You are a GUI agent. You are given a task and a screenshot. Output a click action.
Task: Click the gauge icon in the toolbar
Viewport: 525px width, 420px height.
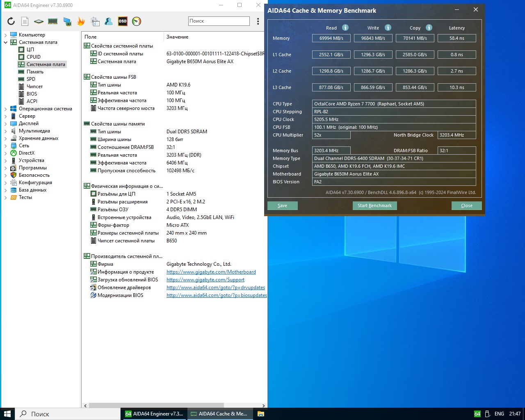137,21
